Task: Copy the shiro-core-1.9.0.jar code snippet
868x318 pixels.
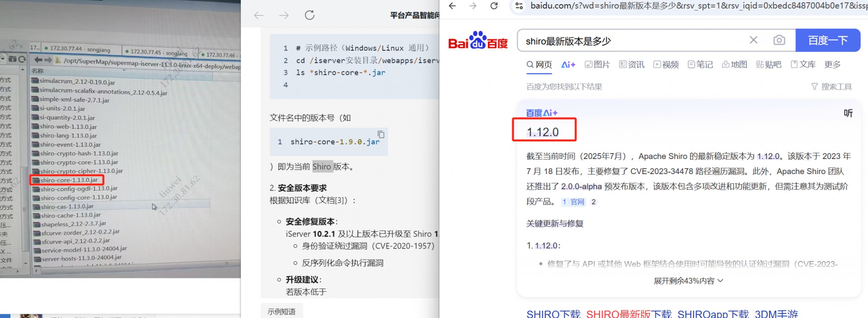Action: pyautogui.click(x=381, y=134)
